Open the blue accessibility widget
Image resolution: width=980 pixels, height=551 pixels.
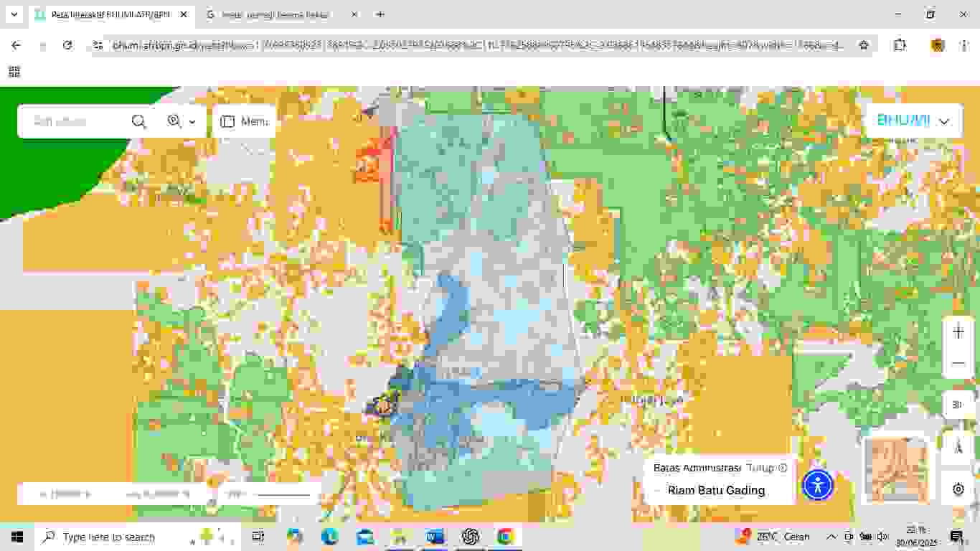coord(818,485)
